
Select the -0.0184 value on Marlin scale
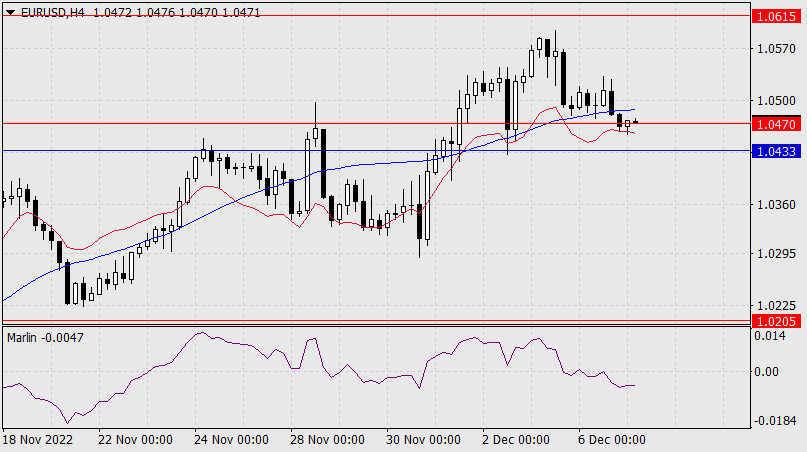(775, 421)
